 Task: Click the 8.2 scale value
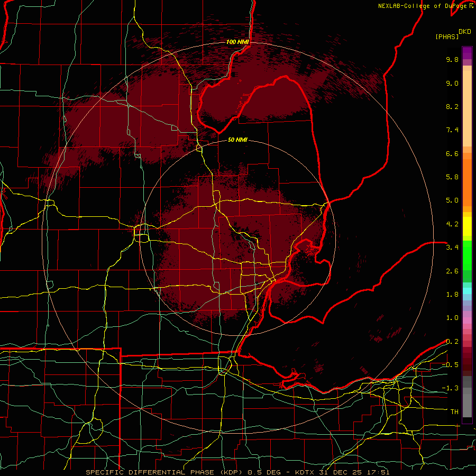click(x=452, y=106)
